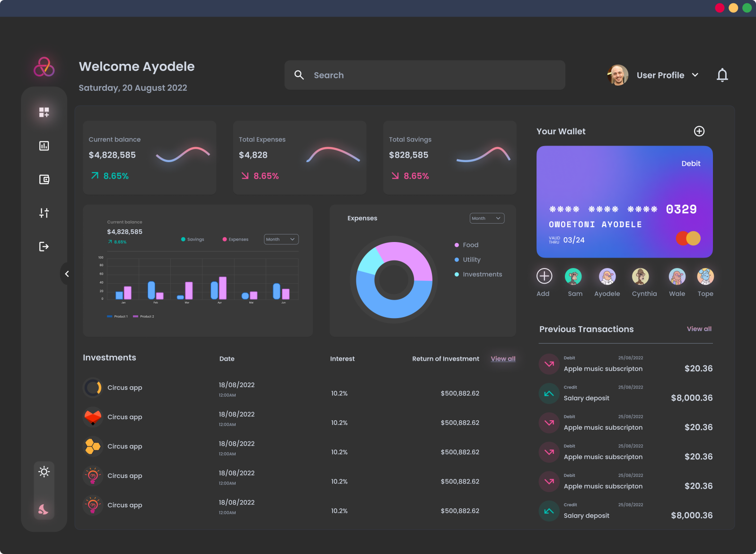Click the Welcome Ayodele heading
The width and height of the screenshot is (756, 554).
coord(137,67)
